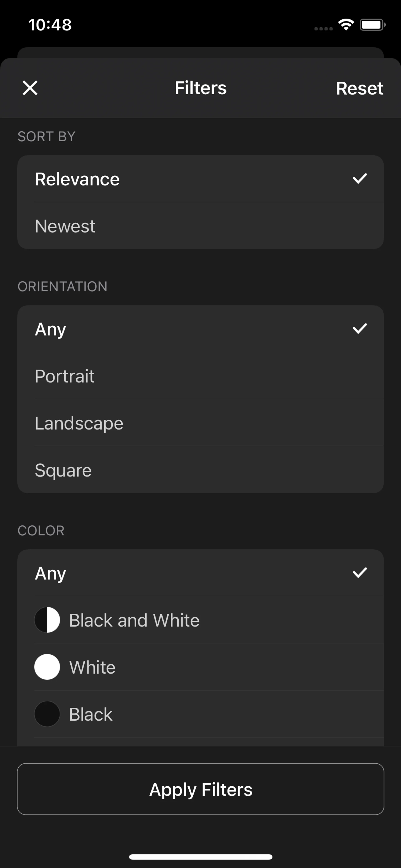The width and height of the screenshot is (401, 868).
Task: Apply Filters button at bottom
Action: (x=200, y=789)
